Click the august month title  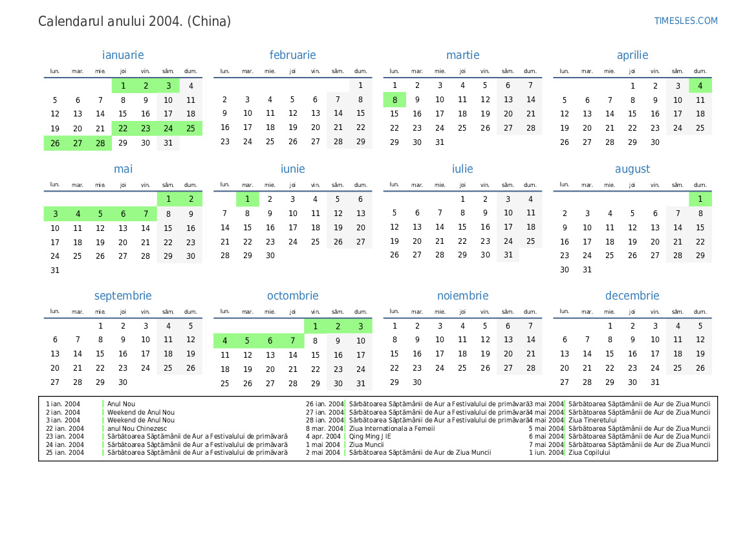coord(632,169)
